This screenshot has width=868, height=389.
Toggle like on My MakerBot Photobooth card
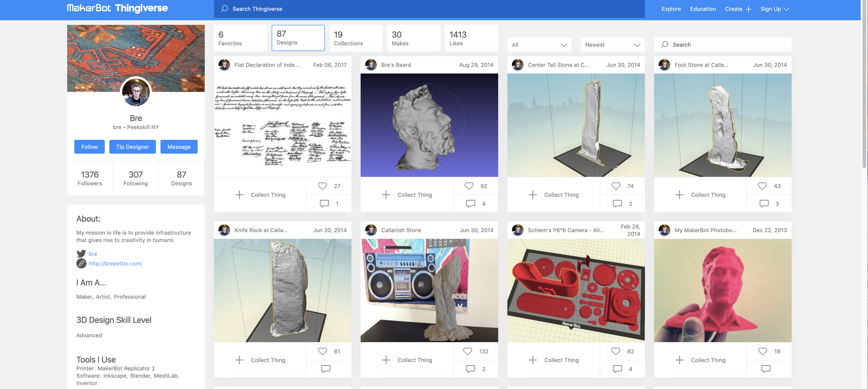[762, 351]
